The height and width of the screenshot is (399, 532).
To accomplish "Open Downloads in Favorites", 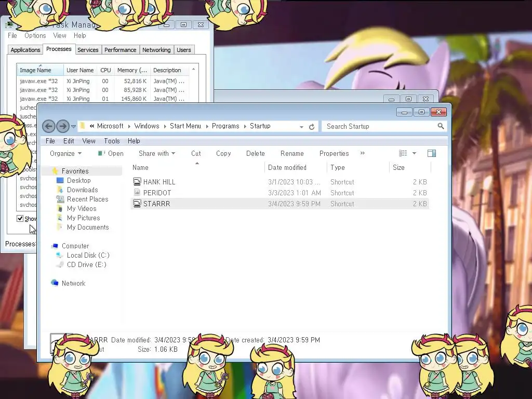I will [x=83, y=190].
